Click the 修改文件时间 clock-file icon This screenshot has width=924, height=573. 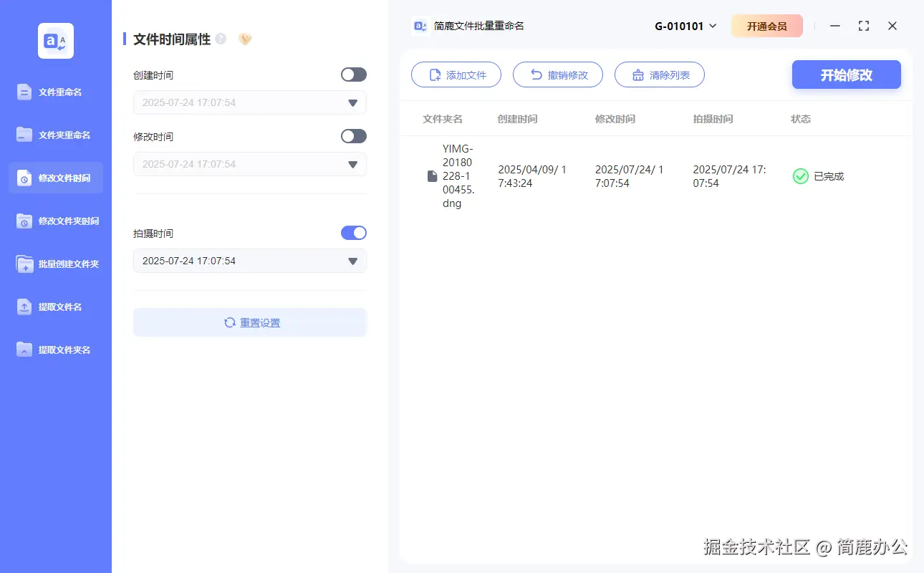(24, 178)
